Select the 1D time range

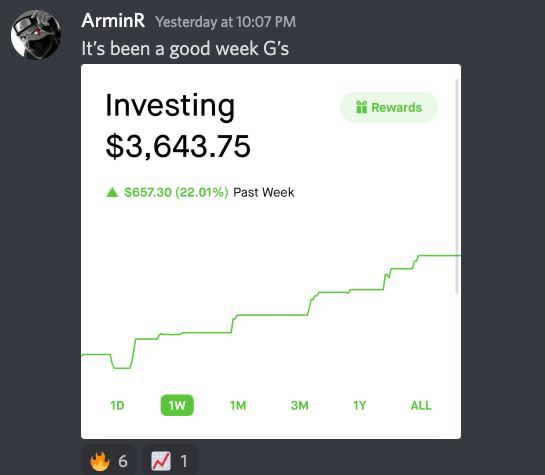tap(117, 405)
